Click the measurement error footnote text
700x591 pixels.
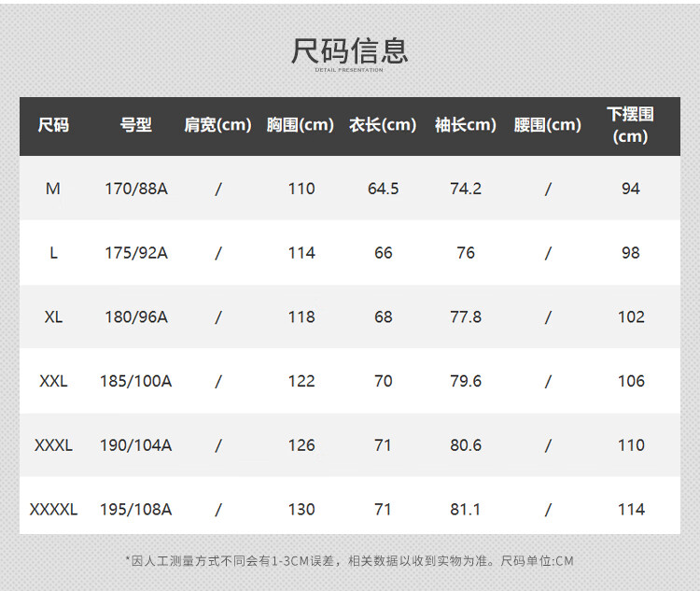[349, 561]
